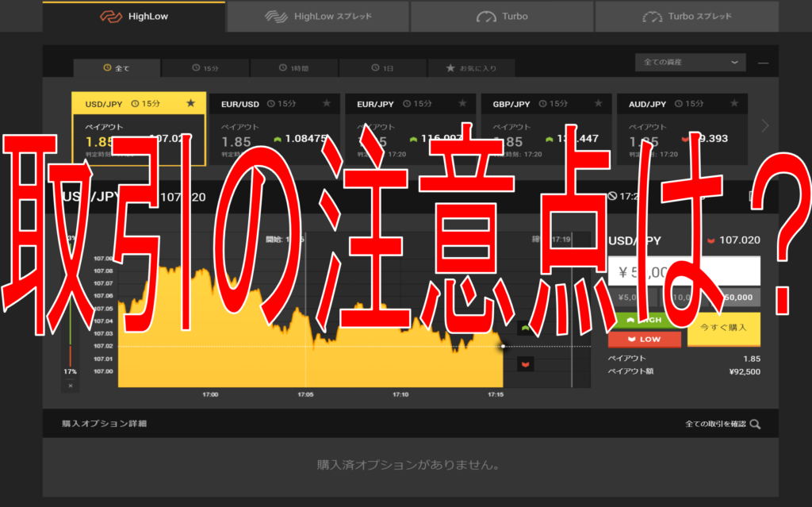Viewport: 812px width, 507px height.
Task: Click the ペイアウト額 value ¥92,500
Action: click(x=745, y=371)
